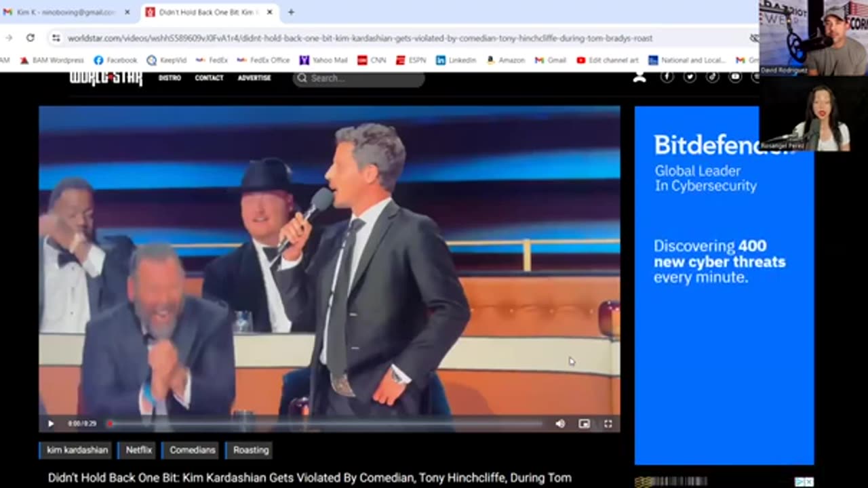Visit WorldStar's YouTube channel icon
This screenshot has height=488, width=868.
735,77
